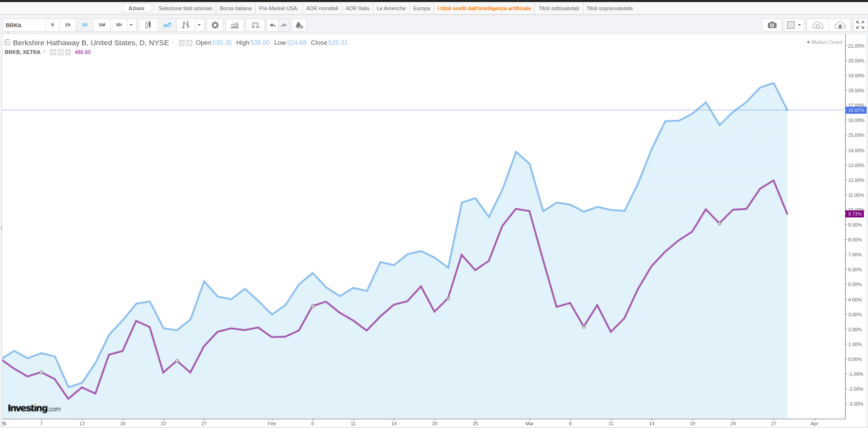Click the Market Closed status text

pos(827,42)
